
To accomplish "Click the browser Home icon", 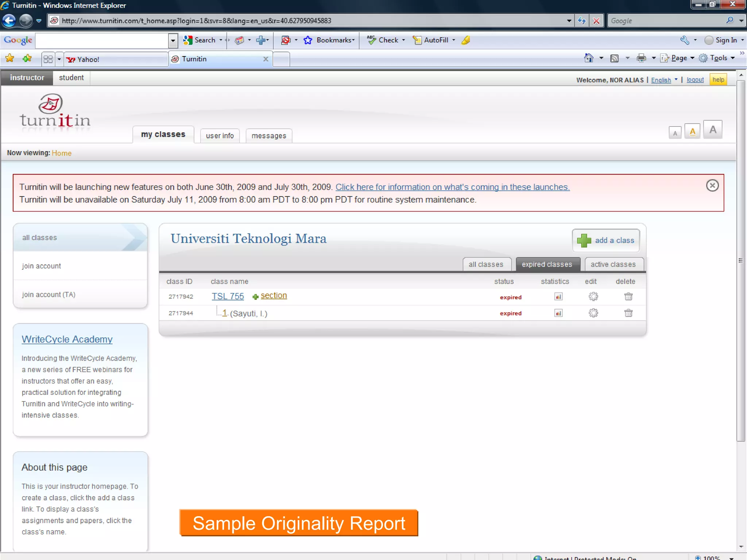I will (588, 58).
